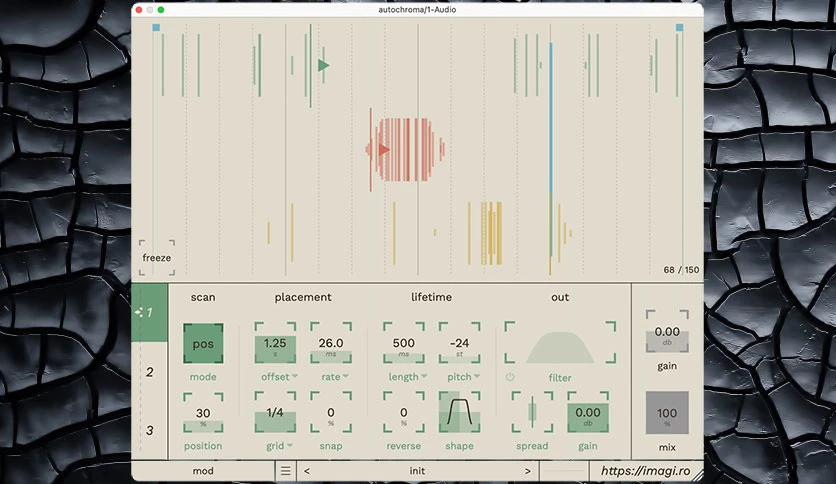
Task: Click the stereo spread control
Action: [532, 413]
